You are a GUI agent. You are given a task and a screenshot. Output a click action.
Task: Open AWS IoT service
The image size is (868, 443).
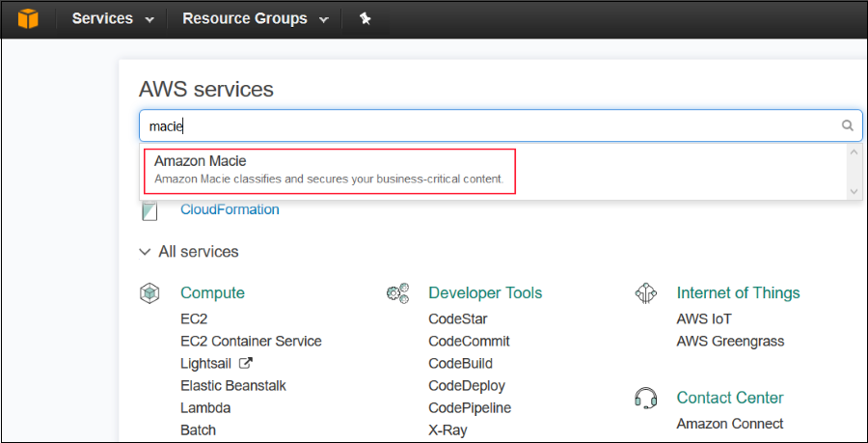point(704,318)
